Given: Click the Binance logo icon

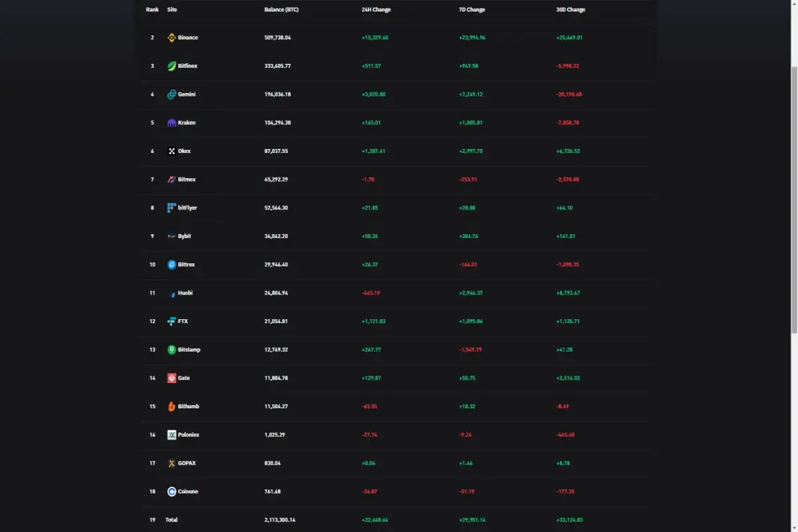Looking at the screenshot, I should [x=172, y=38].
